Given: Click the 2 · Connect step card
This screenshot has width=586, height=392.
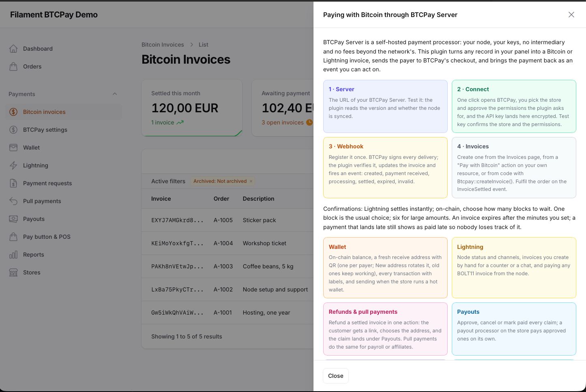Looking at the screenshot, I should pos(514,106).
